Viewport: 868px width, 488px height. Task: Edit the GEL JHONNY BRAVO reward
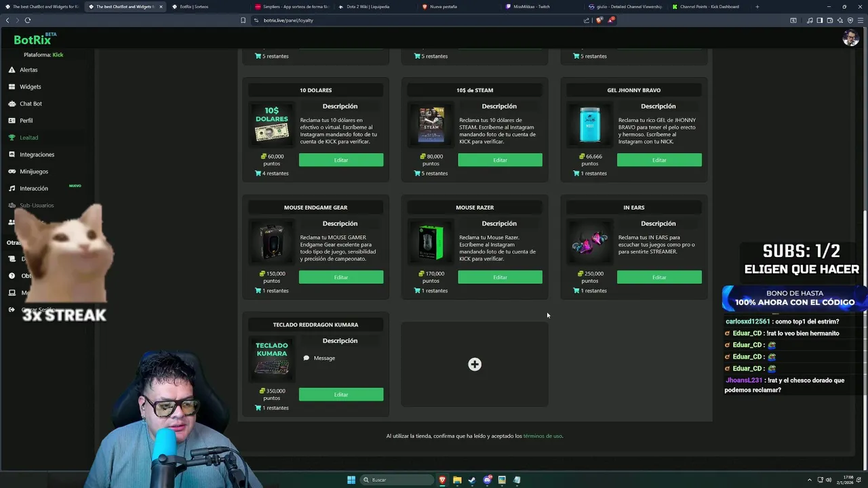click(x=659, y=160)
